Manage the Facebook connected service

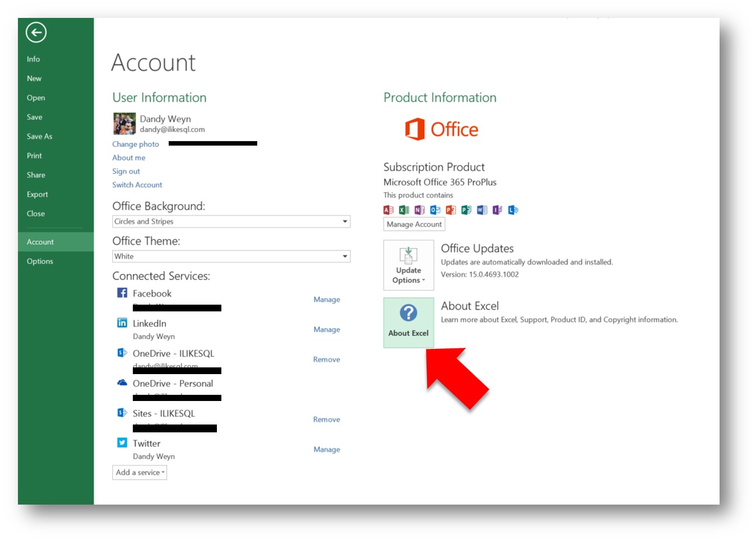point(327,300)
